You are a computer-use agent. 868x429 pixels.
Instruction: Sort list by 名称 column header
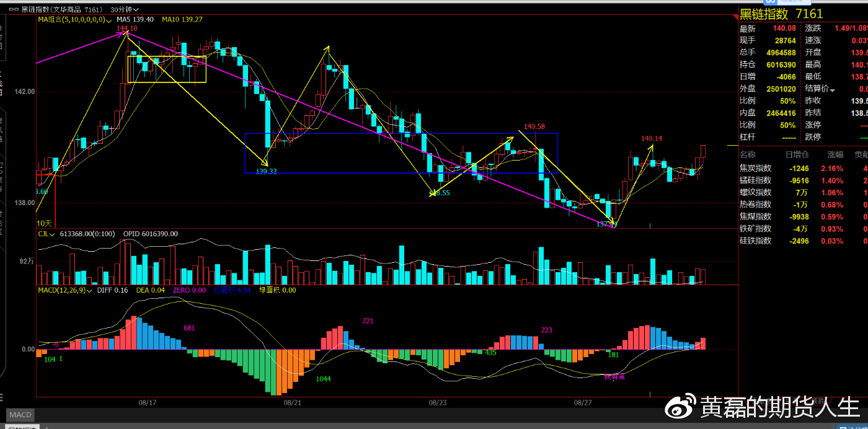pyautogui.click(x=748, y=155)
